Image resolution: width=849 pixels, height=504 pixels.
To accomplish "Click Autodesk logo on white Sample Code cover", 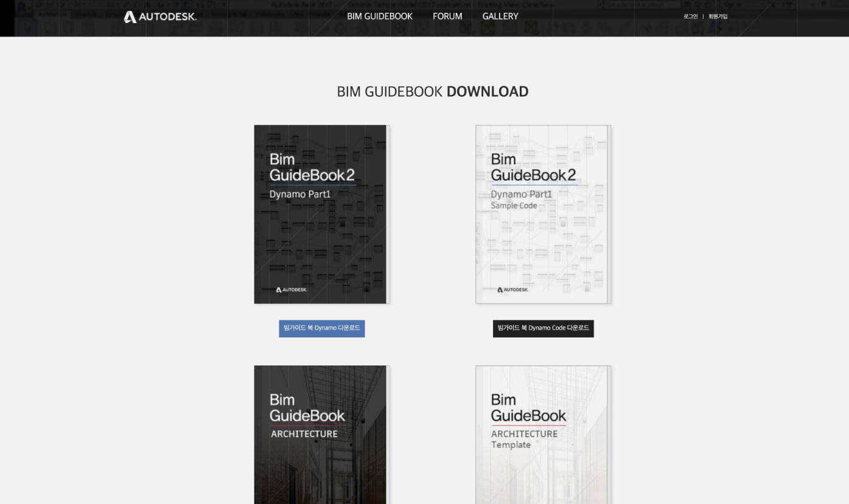I will 513,290.
